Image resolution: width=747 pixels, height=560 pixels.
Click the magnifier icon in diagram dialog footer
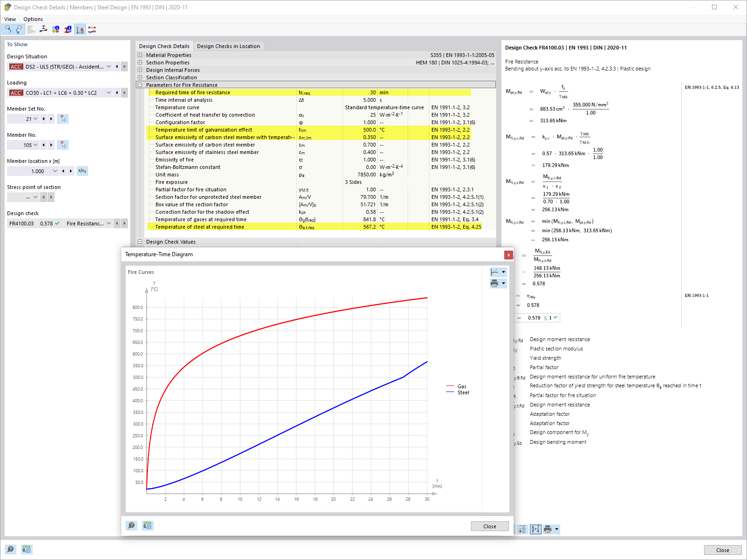point(131,525)
